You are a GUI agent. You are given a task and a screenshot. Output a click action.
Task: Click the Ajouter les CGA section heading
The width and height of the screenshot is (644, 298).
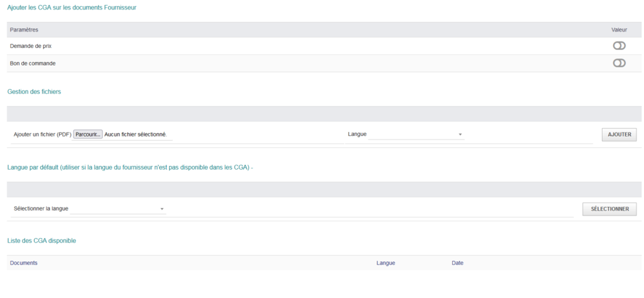point(72,8)
